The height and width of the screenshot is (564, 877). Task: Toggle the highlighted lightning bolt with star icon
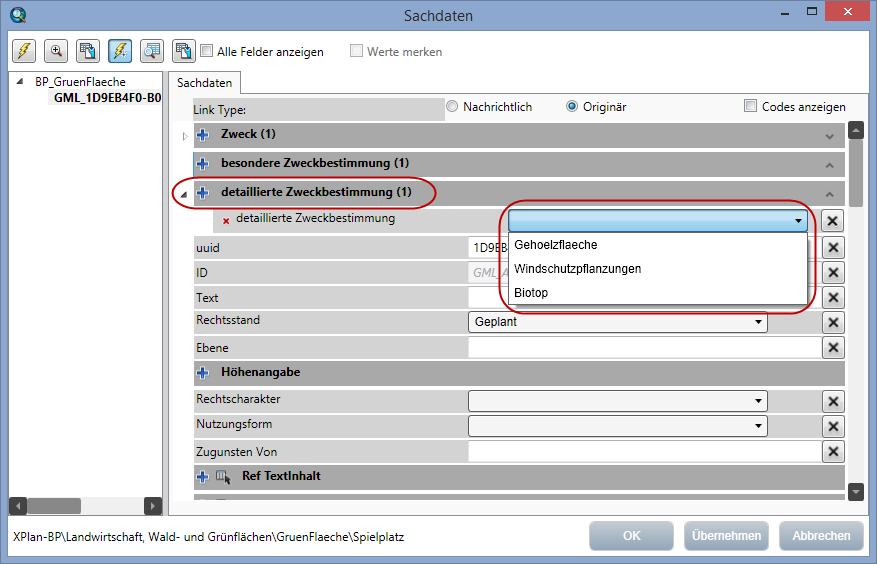coord(120,51)
